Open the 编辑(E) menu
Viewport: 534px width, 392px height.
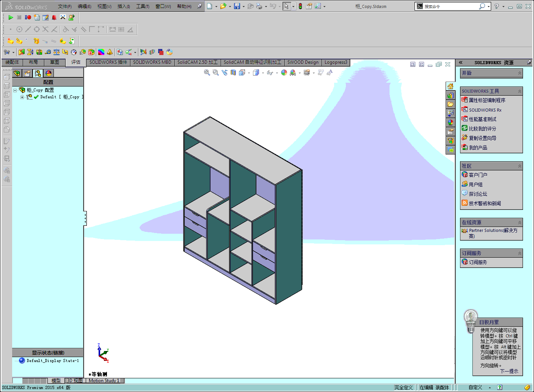(84, 6)
